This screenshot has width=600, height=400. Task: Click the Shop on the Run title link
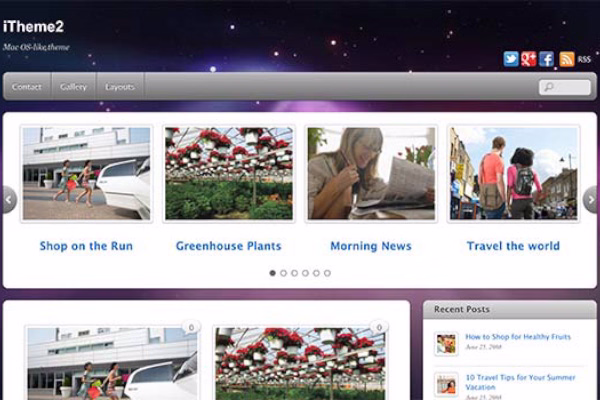coord(86,246)
